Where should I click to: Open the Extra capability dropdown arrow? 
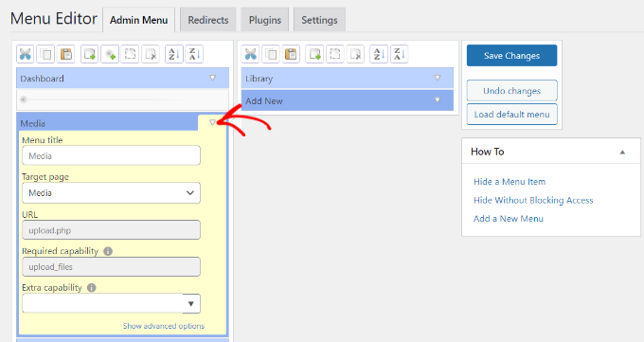pos(191,304)
